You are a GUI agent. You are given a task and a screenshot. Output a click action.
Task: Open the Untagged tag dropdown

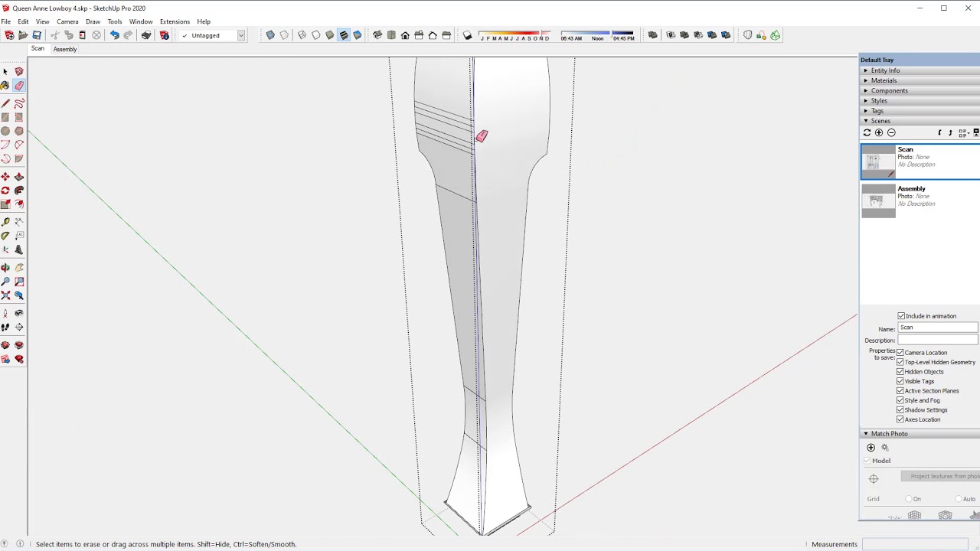tap(240, 35)
